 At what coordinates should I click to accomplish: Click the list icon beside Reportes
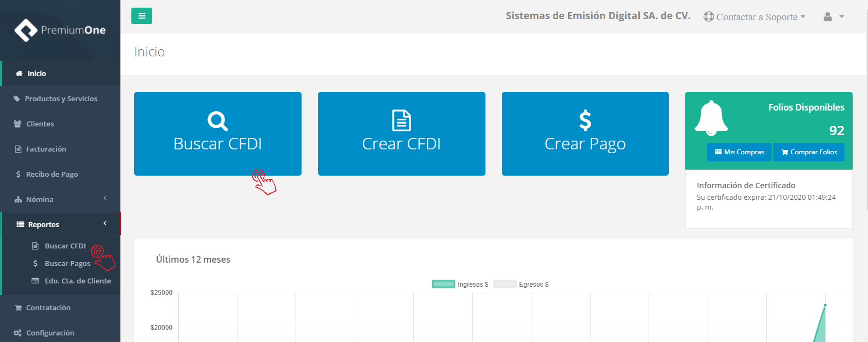tap(20, 224)
